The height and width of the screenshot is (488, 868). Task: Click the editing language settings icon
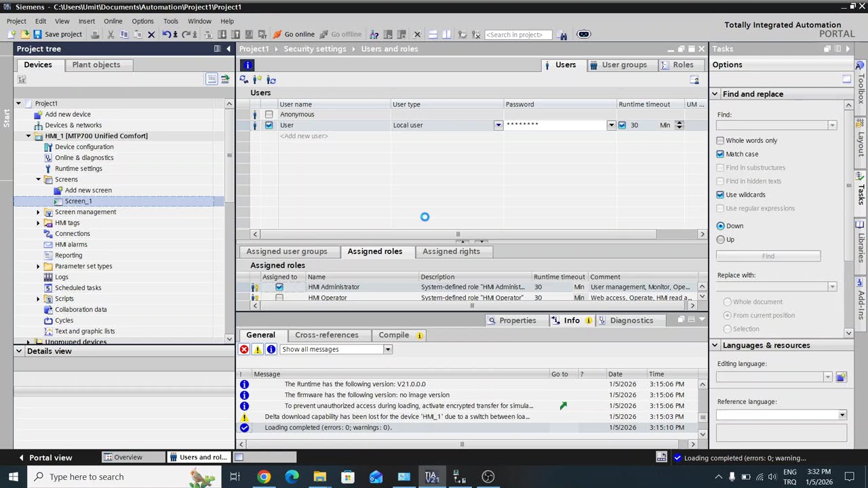pos(841,378)
